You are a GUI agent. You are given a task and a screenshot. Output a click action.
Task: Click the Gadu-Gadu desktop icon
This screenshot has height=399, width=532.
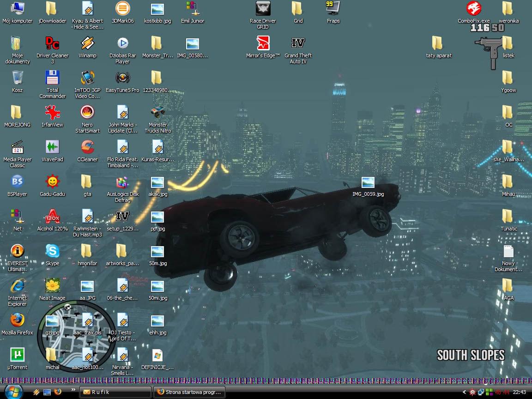(52, 182)
